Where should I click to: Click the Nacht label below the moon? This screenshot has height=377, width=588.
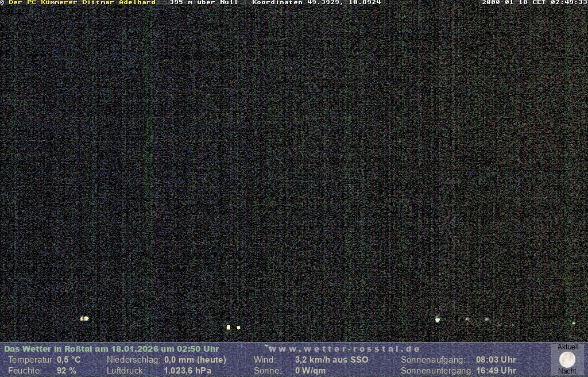(x=567, y=371)
